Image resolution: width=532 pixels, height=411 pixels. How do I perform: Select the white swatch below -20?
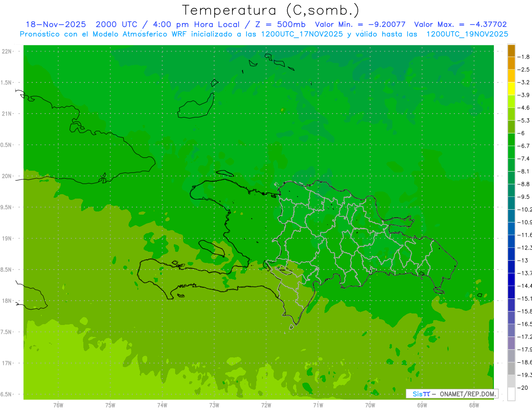pos(511,394)
